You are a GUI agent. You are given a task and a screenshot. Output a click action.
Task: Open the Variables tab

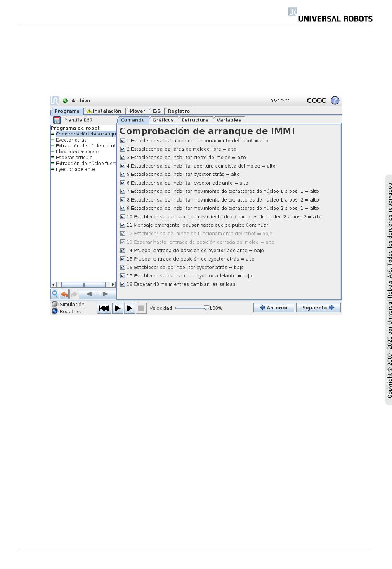[229, 120]
